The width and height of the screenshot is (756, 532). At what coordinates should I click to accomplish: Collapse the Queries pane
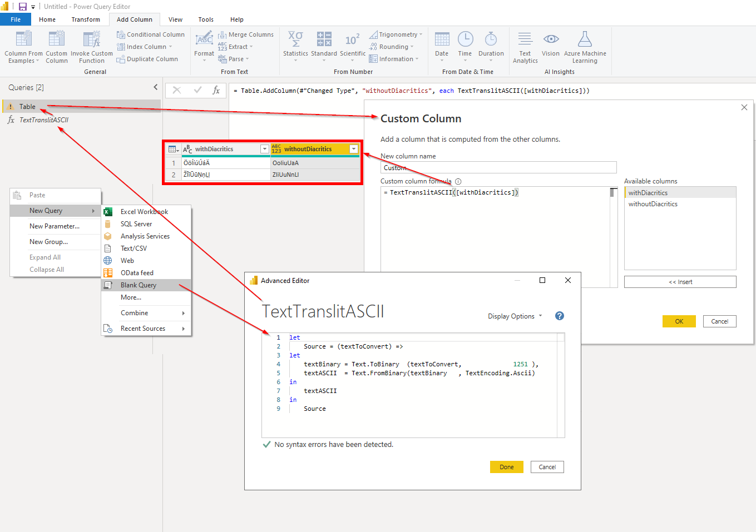(x=155, y=87)
